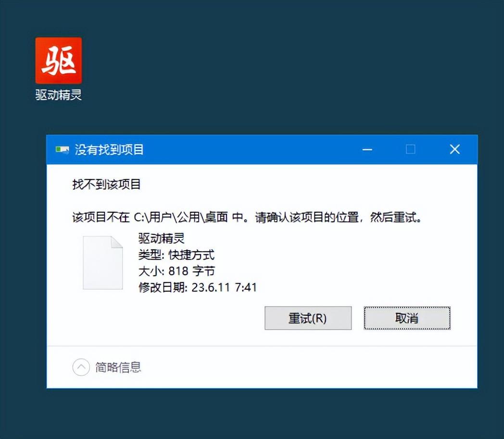The image size is (504, 439).
Task: Click the C:\用户\公用\桌面 path message line
Action: pos(247,218)
